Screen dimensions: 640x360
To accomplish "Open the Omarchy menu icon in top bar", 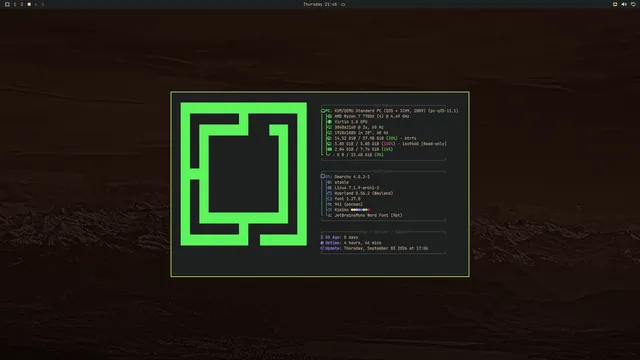I will [7, 4].
